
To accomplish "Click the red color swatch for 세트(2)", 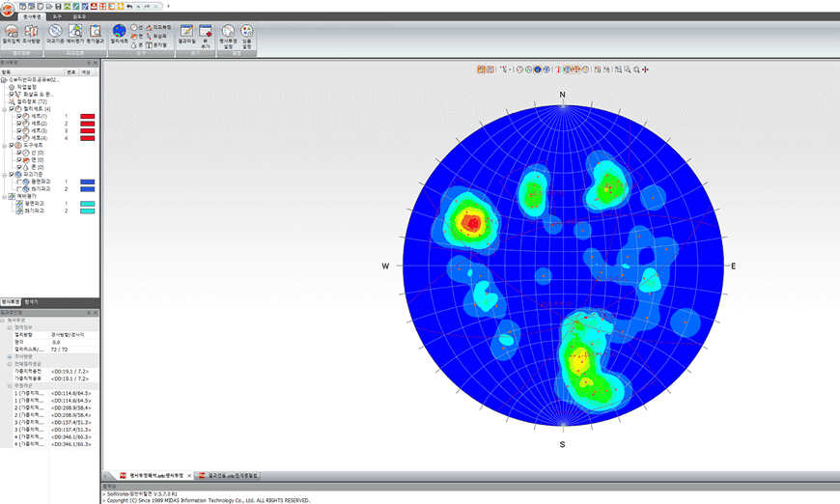I will click(87, 124).
